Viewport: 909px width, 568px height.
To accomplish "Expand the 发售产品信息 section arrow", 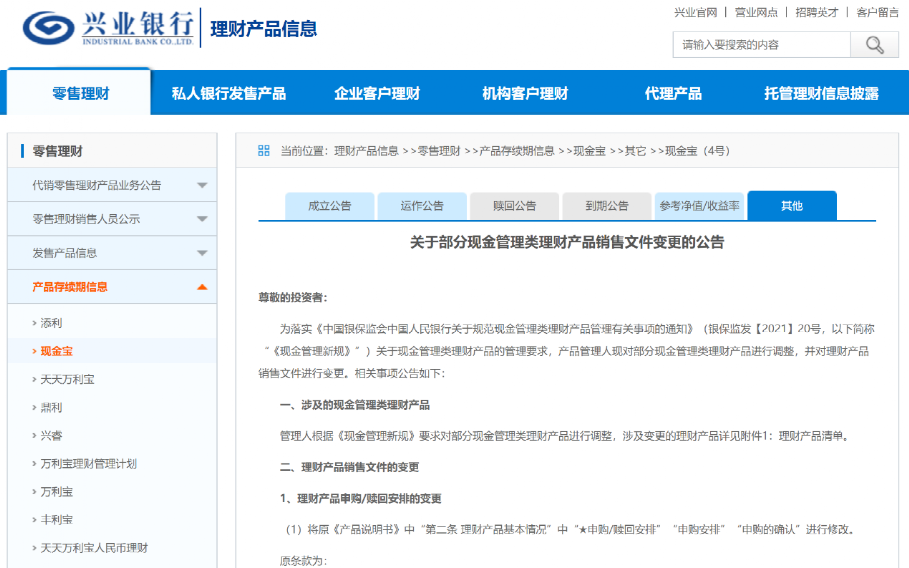I will tap(202, 254).
